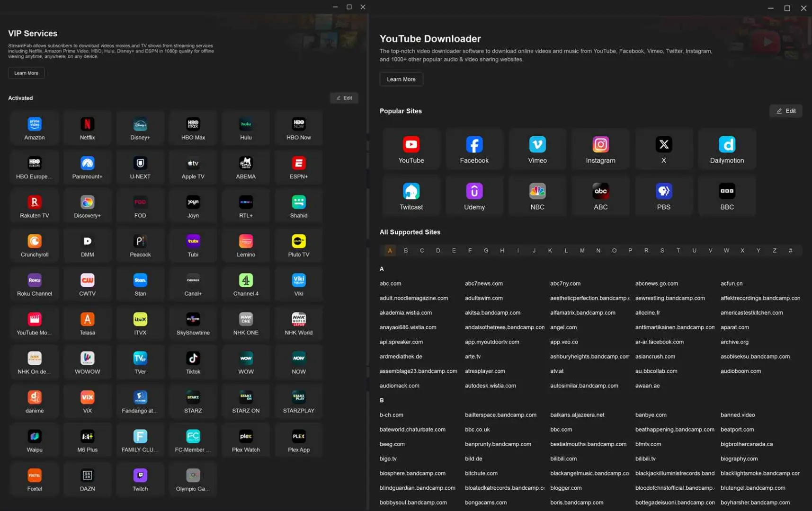
Task: Select the Viki service icon
Action: click(x=299, y=284)
